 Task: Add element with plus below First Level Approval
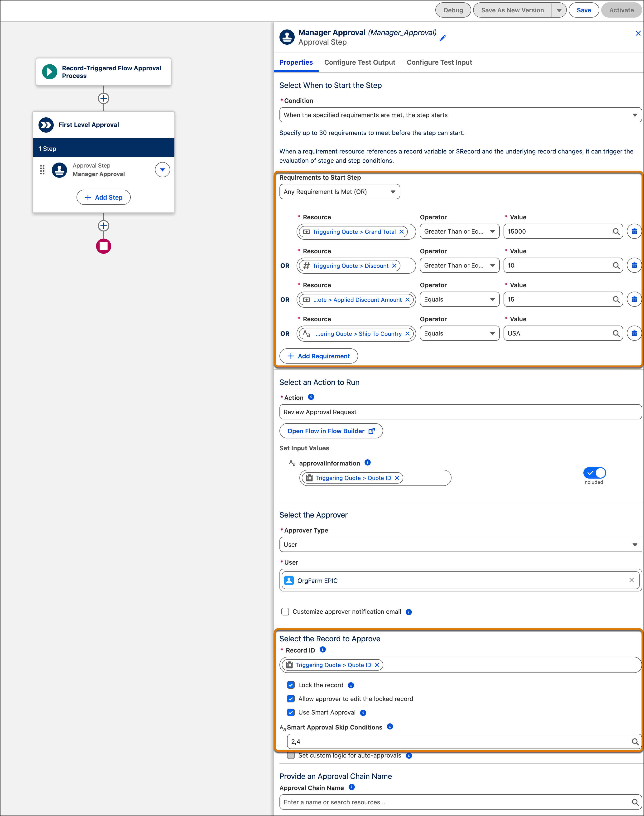[104, 226]
